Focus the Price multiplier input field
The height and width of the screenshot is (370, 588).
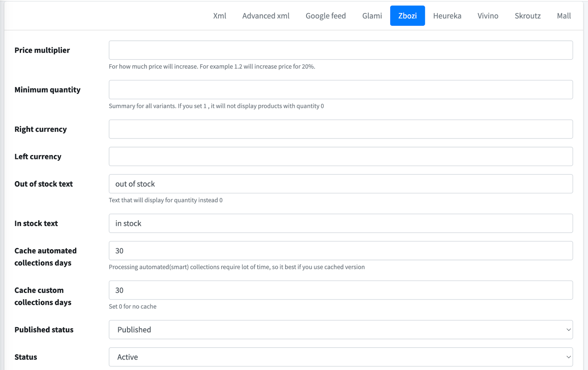pyautogui.click(x=341, y=50)
